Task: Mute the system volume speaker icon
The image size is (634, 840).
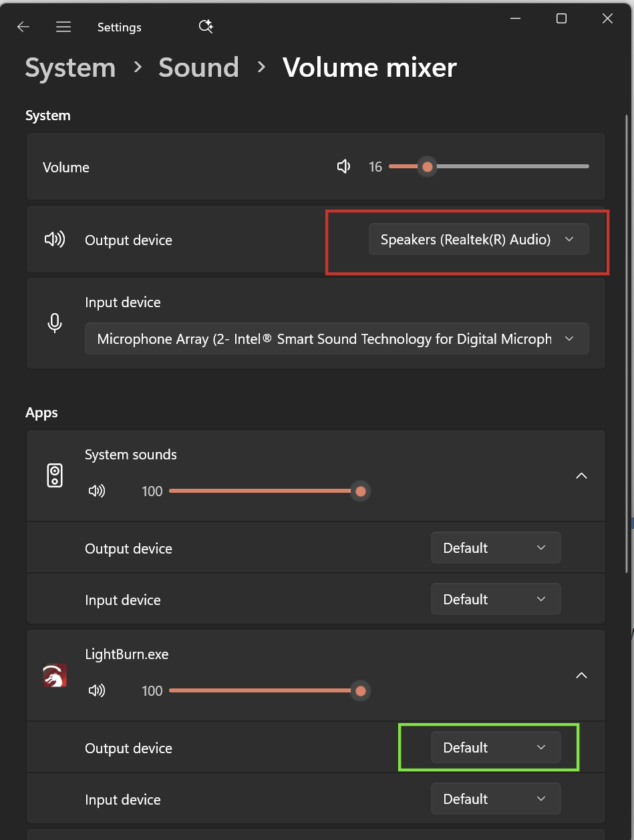Action: coord(344,166)
